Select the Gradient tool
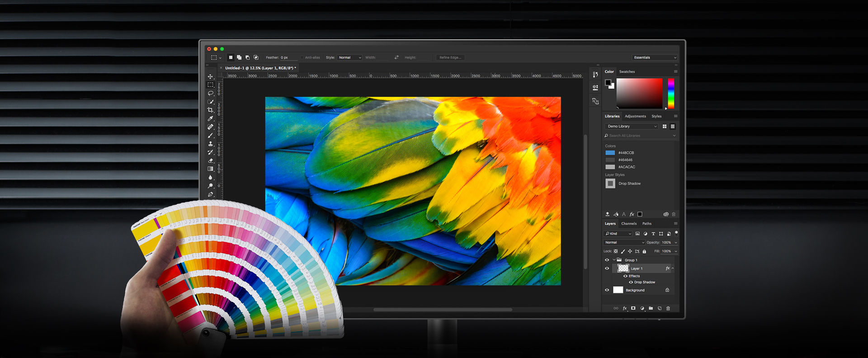The height and width of the screenshot is (358, 868). click(x=210, y=169)
